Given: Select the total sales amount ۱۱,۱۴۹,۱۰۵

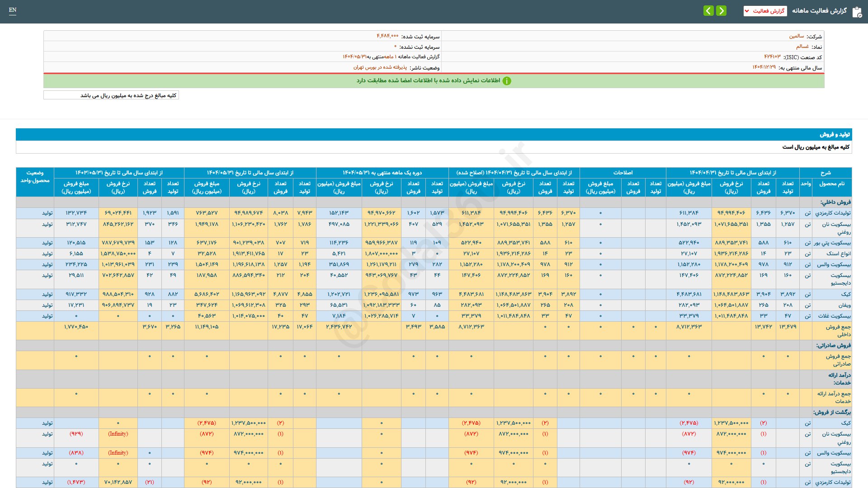Looking at the screenshot, I should 207,327.
